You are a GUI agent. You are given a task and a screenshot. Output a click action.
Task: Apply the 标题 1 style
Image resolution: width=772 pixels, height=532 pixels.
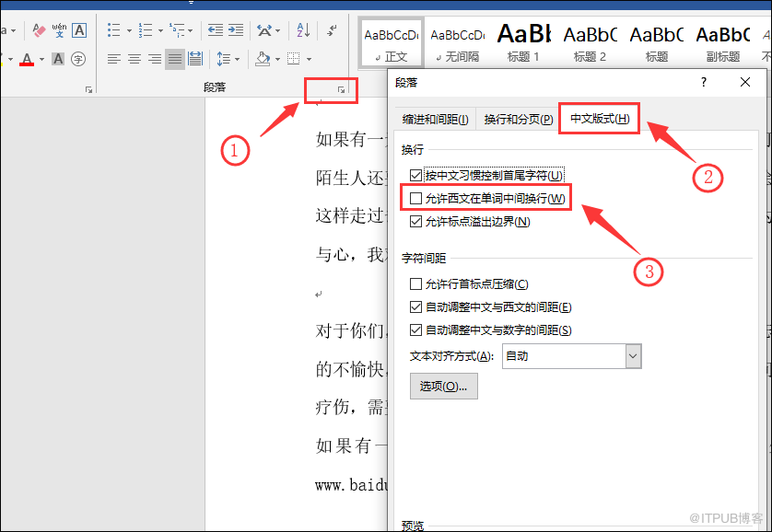523,43
